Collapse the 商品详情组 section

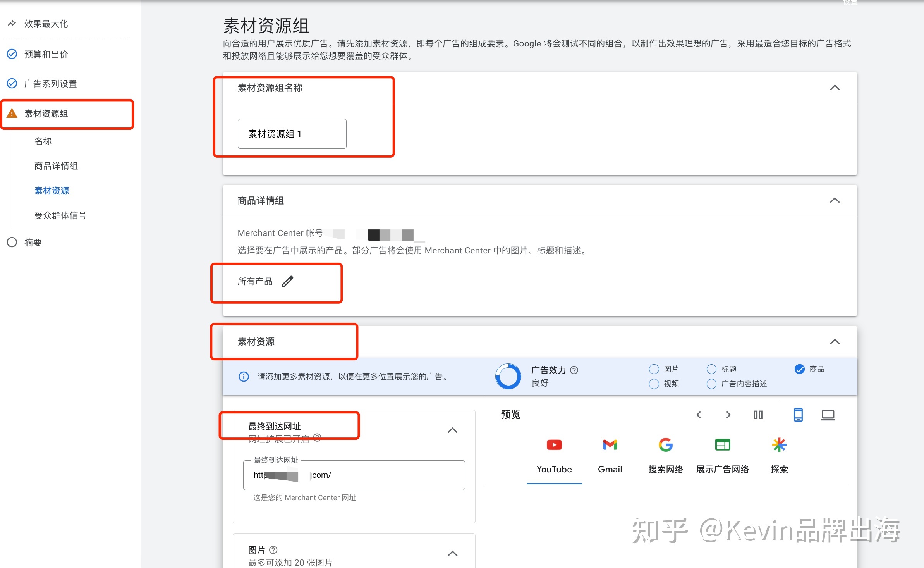coord(834,200)
